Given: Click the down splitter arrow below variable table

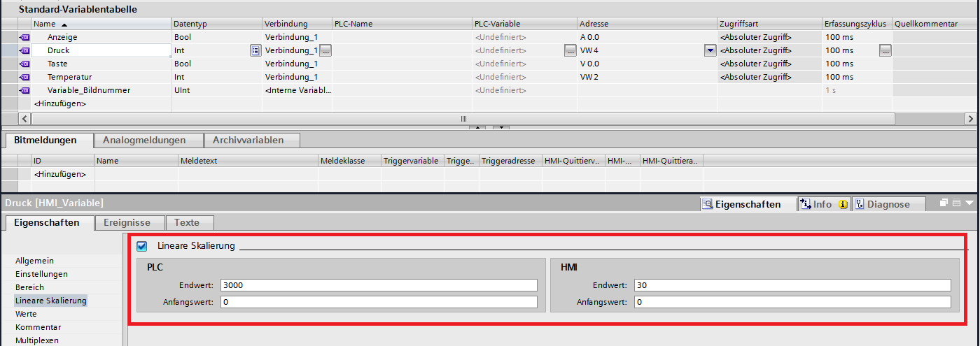Looking at the screenshot, I should [x=502, y=127].
